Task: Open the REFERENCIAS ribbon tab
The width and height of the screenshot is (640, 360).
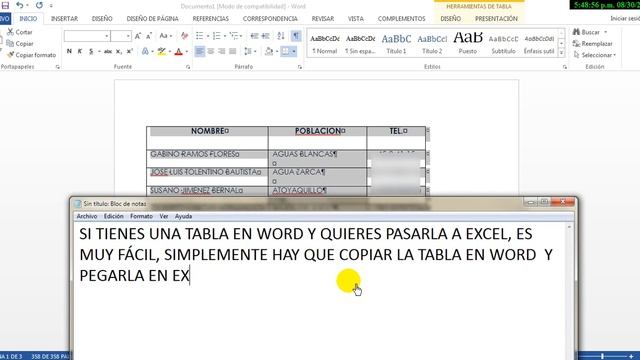Action: pyautogui.click(x=211, y=19)
